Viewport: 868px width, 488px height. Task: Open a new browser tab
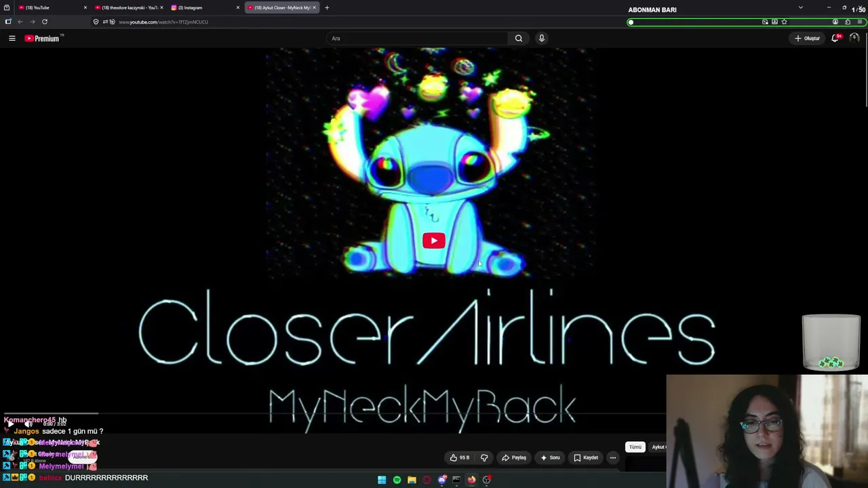[x=327, y=7]
